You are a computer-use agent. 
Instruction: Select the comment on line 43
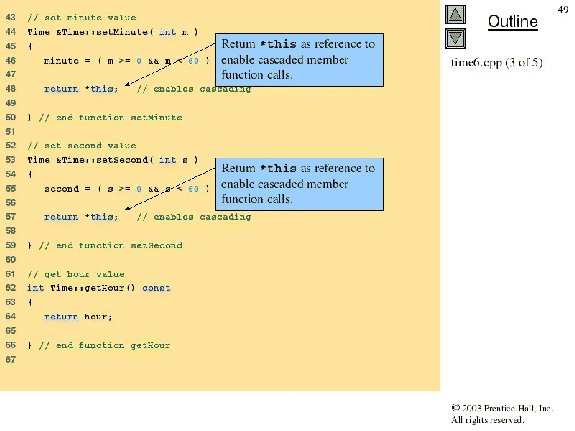coord(82,18)
